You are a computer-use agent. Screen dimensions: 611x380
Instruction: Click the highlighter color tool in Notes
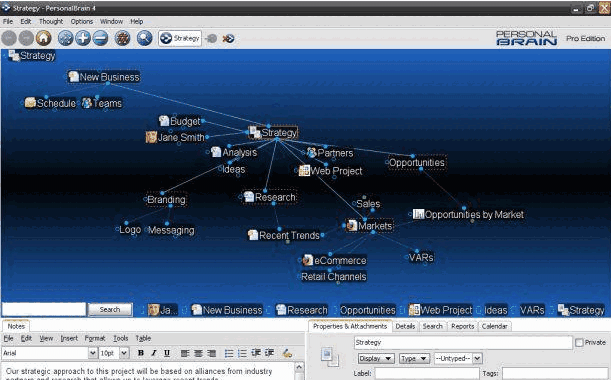tap(287, 353)
